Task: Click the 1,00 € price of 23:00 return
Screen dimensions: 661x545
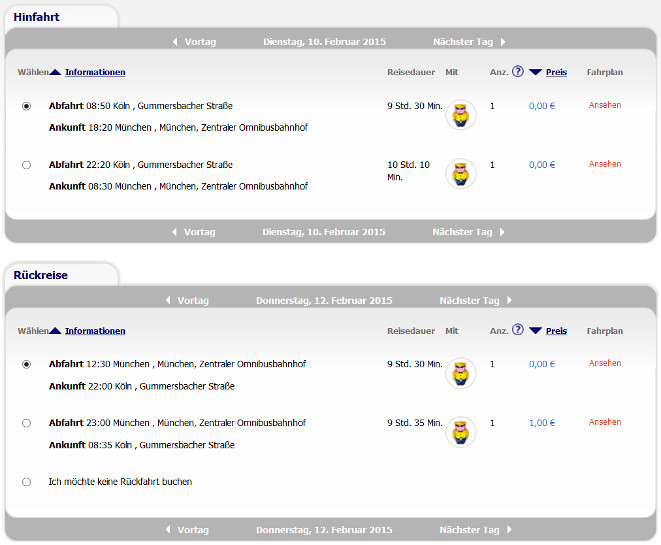Action: point(541,423)
